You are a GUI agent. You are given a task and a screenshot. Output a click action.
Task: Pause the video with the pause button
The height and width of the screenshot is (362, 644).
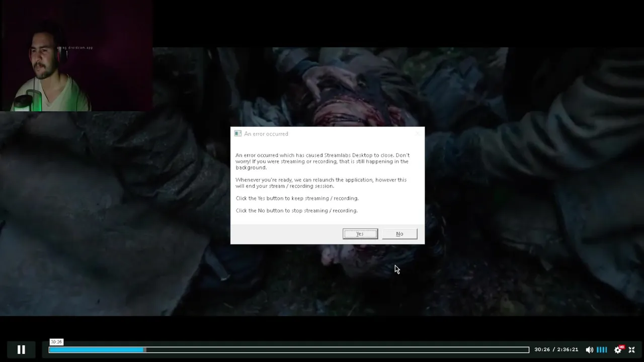[21, 349]
